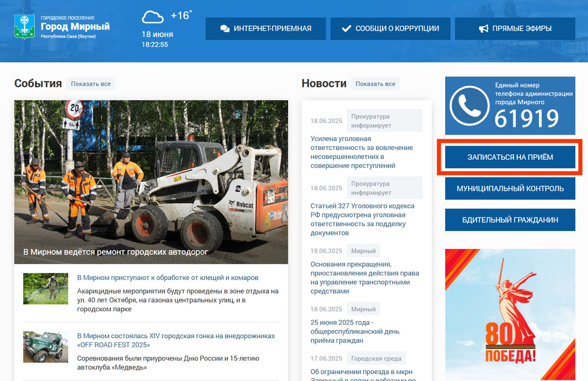Viewport: 588px width, 381px height.
Task: Open the Прямые эфиры section
Action: (515, 29)
